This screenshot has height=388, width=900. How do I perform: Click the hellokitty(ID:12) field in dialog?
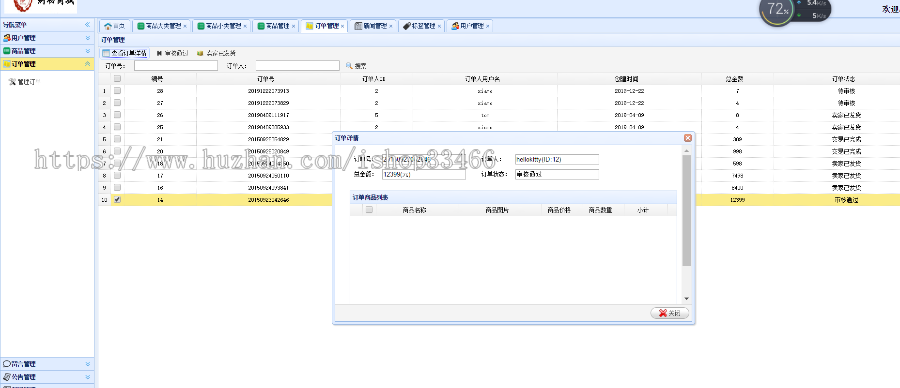coord(557,159)
